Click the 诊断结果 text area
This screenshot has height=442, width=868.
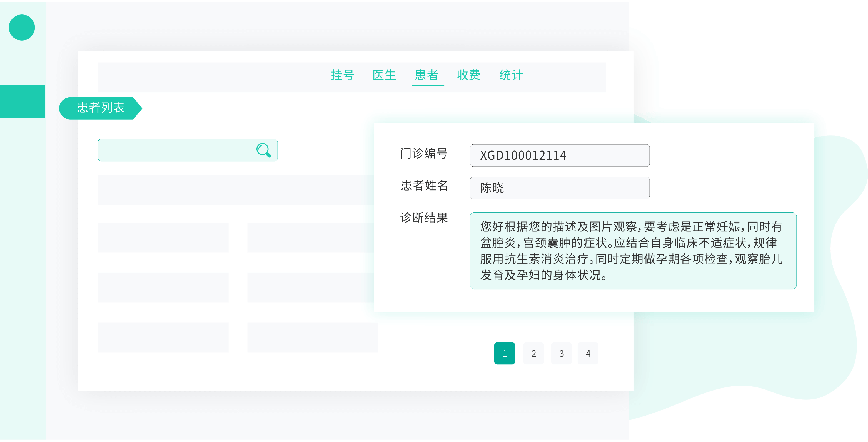pyautogui.click(x=633, y=251)
